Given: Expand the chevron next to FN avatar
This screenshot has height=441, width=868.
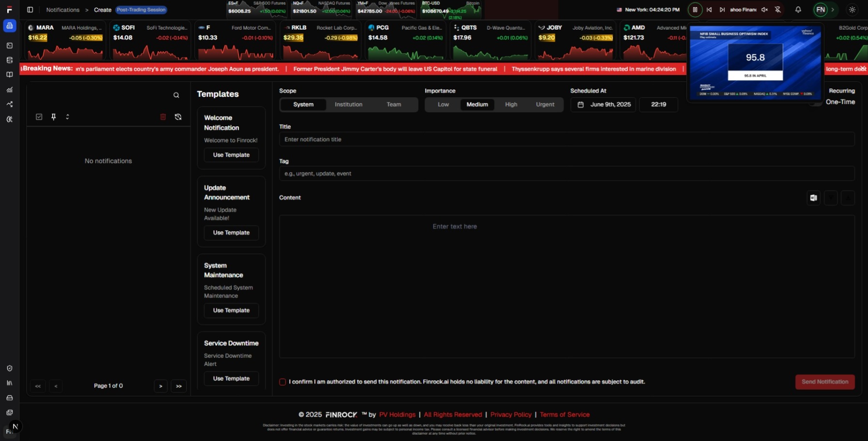Looking at the screenshot, I should (833, 10).
